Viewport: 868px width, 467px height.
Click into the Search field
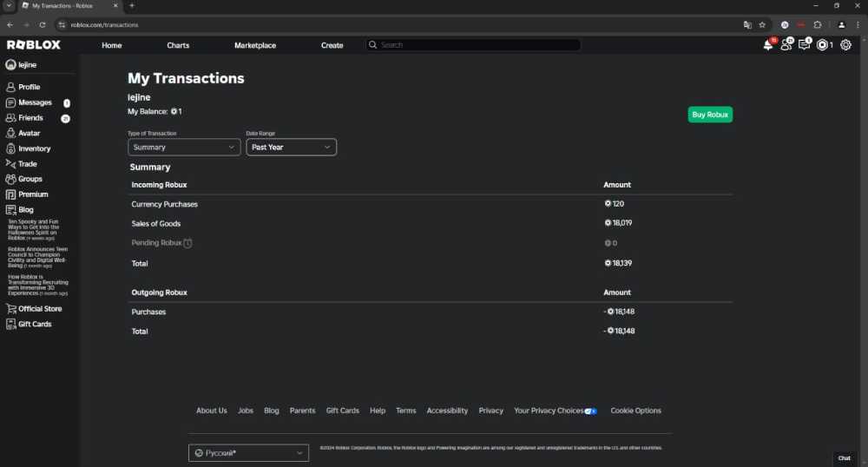[473, 45]
